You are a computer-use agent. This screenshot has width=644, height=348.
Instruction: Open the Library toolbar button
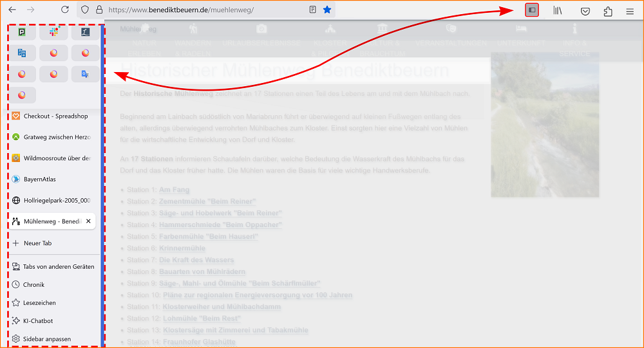click(x=557, y=11)
